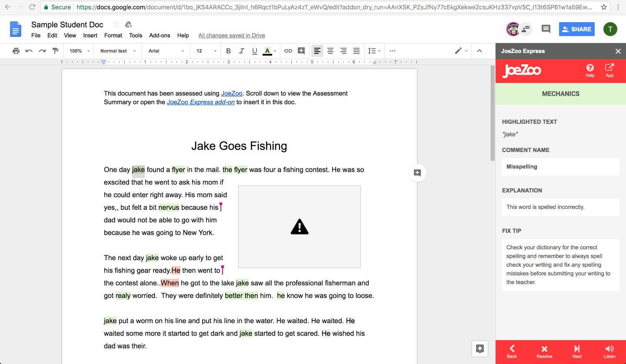Open the View menu

pos(70,36)
